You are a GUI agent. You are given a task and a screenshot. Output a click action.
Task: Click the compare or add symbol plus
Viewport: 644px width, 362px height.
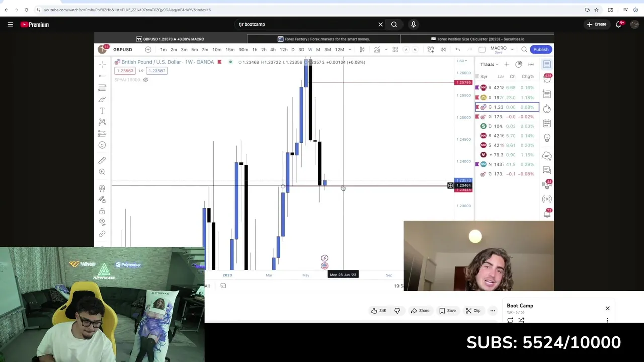pos(148,49)
